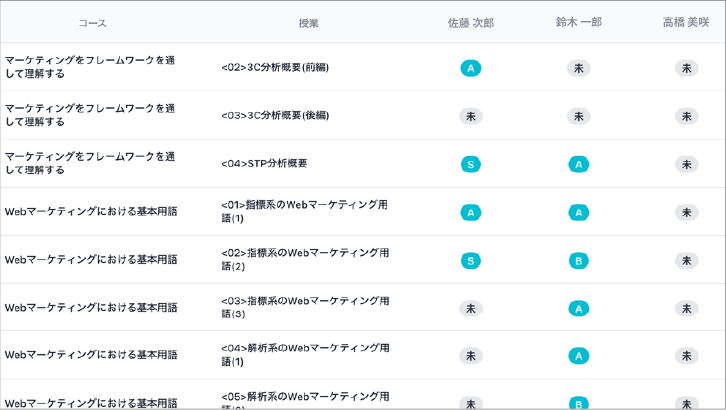726x410 pixels.
Task: Click 佐藤 次郎's A badge for <01>指標系のWebマーケティング用語(1)
Action: click(x=470, y=212)
